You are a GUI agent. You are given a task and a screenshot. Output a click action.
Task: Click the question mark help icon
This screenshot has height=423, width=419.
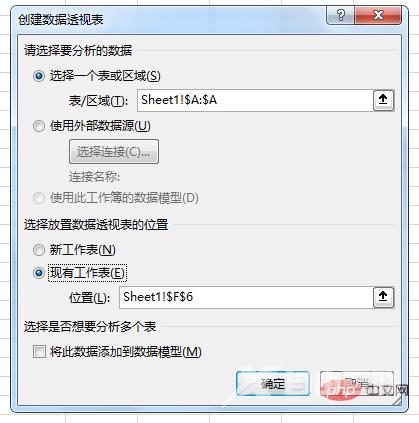click(x=340, y=16)
